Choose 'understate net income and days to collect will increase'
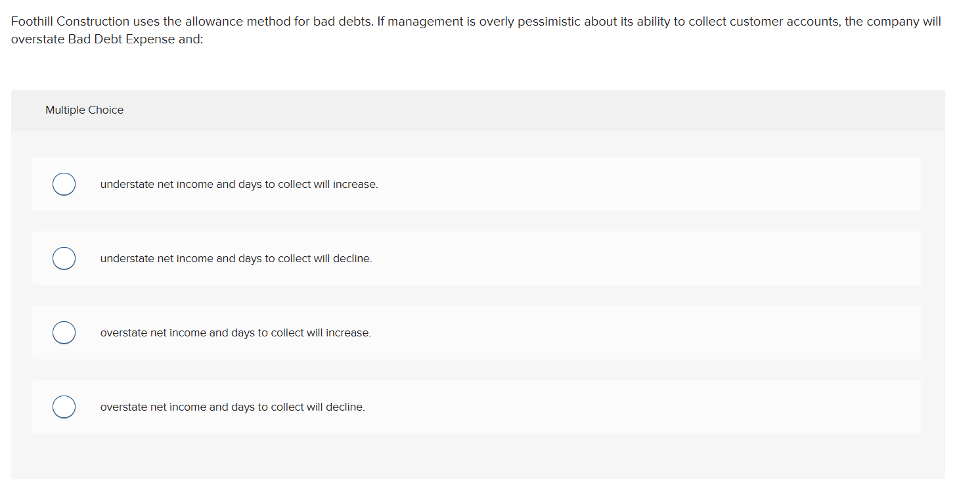The width and height of the screenshot is (980, 502). pos(239,184)
